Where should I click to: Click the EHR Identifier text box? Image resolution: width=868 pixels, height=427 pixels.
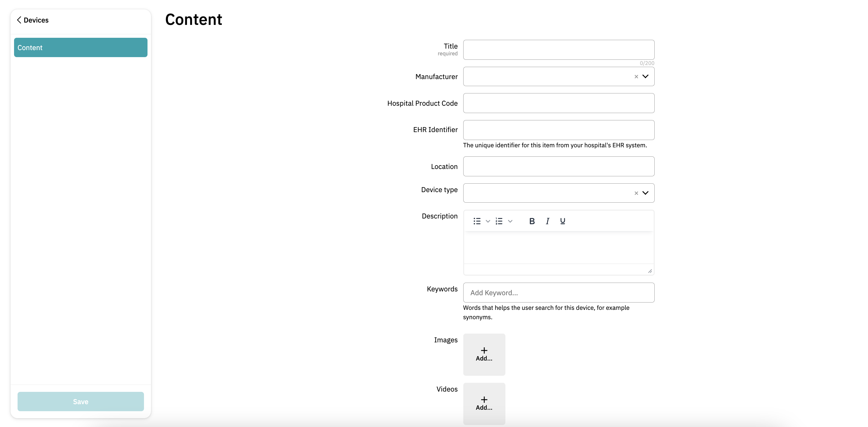point(558,130)
